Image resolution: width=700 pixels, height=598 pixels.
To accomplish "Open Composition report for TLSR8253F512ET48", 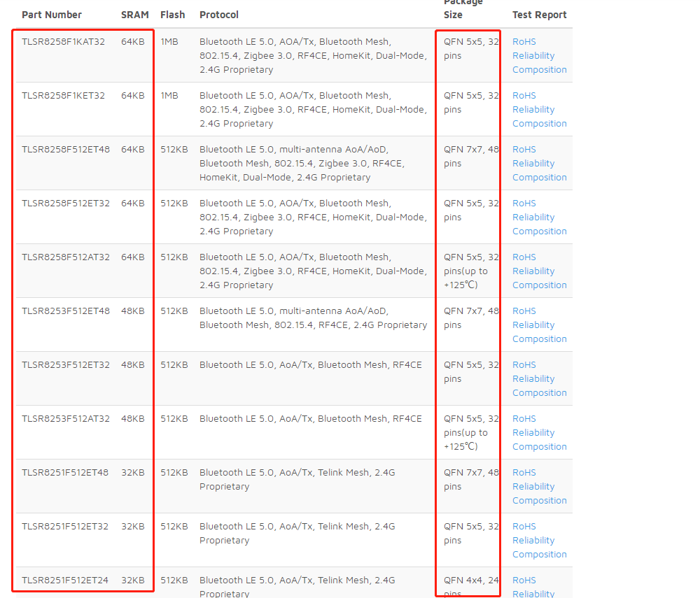I will pyautogui.click(x=539, y=339).
